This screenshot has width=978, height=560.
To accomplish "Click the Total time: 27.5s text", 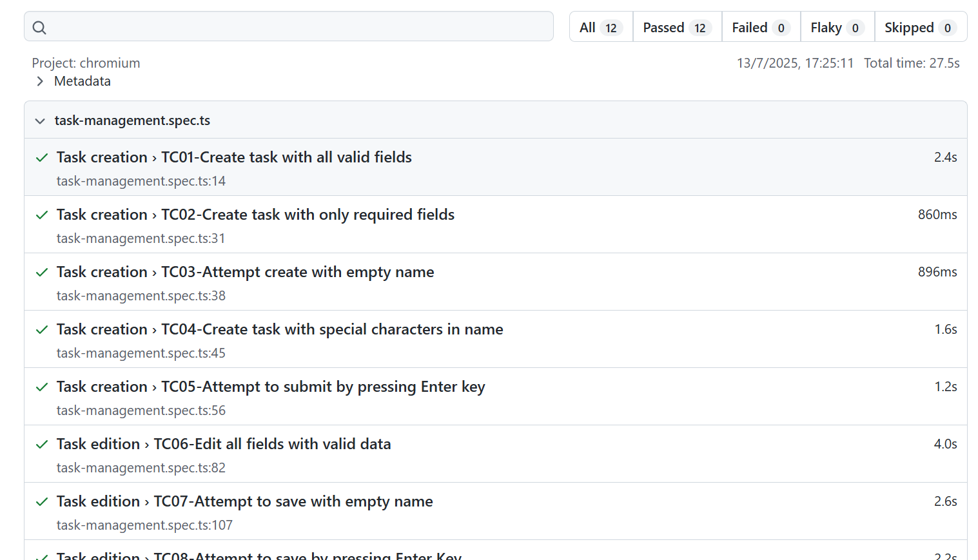I will click(x=912, y=63).
